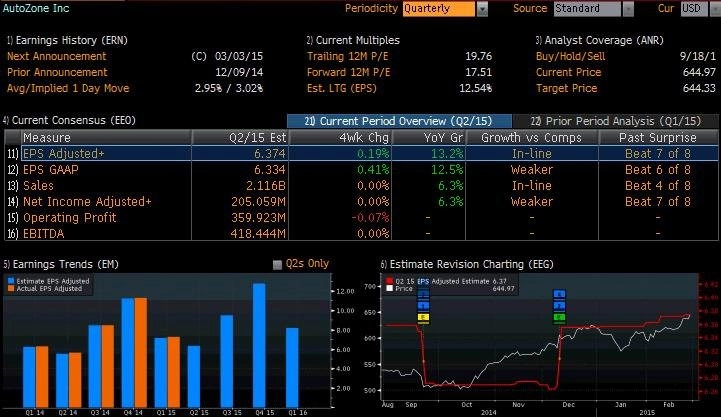
Task: Select the Operating Profit row
Action: (361, 217)
